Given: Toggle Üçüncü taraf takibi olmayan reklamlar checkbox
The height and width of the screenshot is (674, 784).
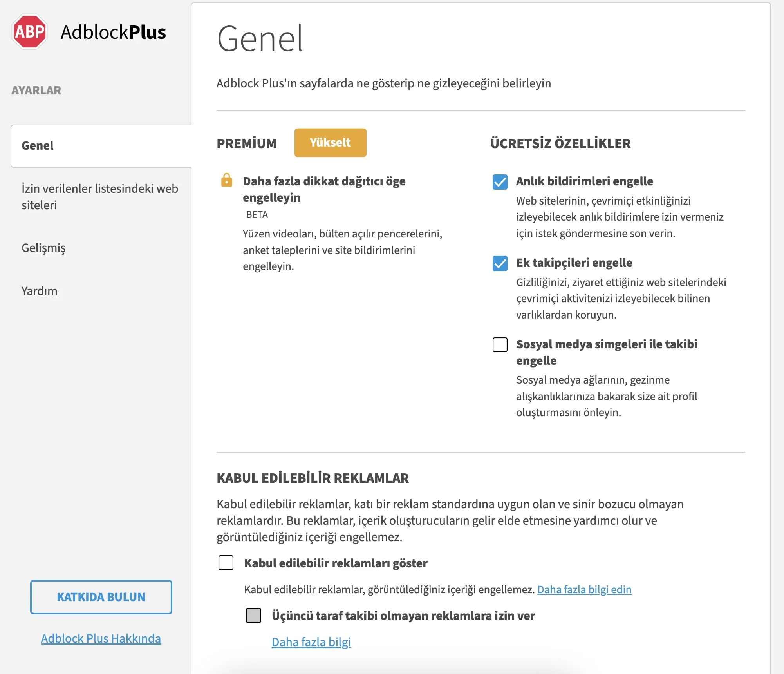Looking at the screenshot, I should 253,615.
